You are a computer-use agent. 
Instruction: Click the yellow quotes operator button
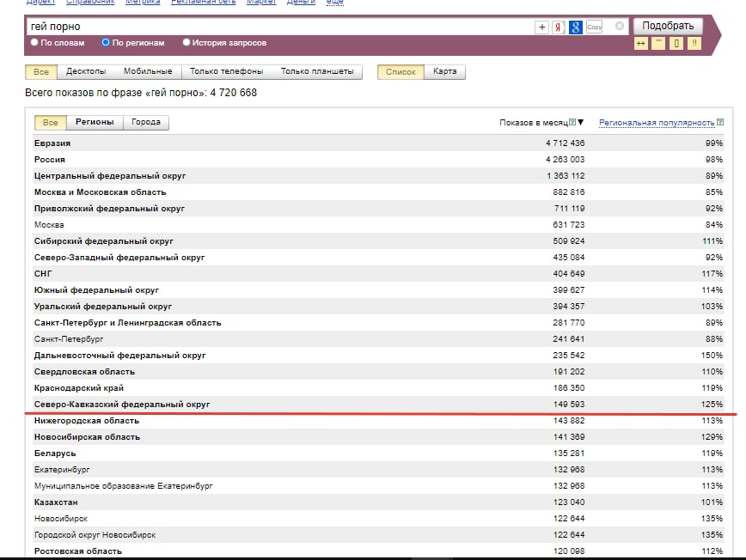(658, 44)
